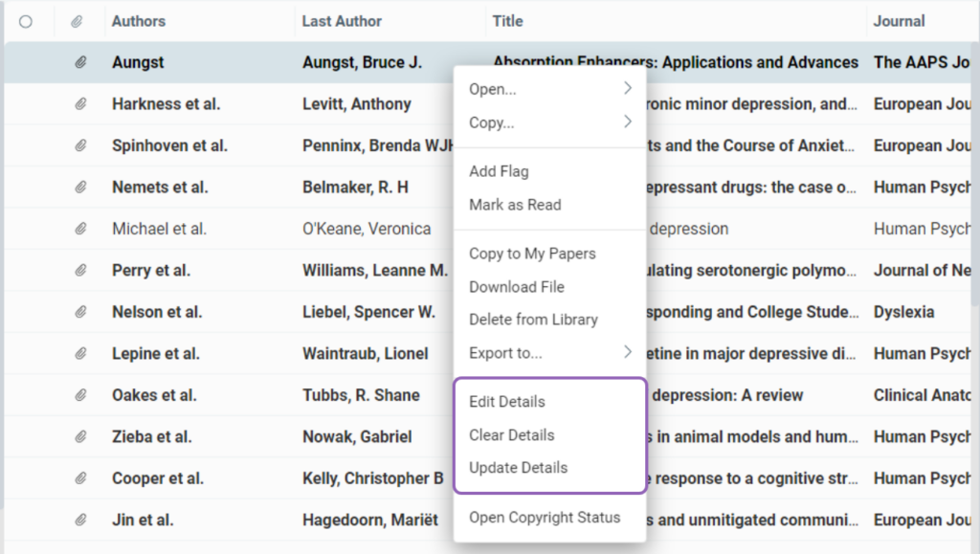Select the attachment icon for Nemets et al.
This screenshot has width=980, height=554.
(78, 187)
